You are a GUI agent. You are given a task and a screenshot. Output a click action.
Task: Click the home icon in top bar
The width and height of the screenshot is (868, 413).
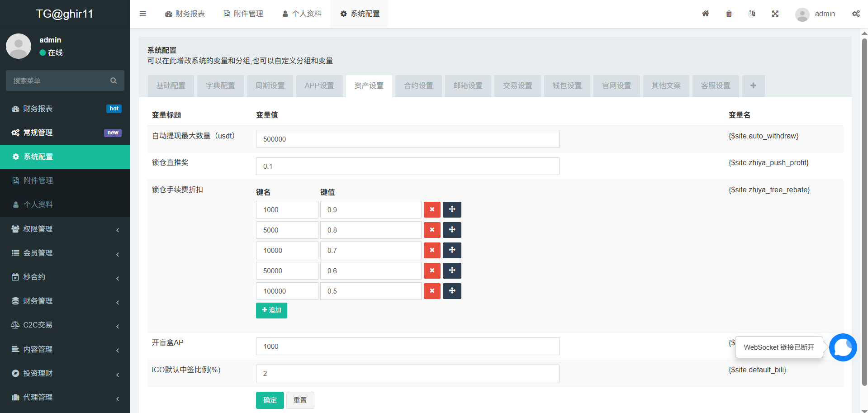(x=705, y=14)
